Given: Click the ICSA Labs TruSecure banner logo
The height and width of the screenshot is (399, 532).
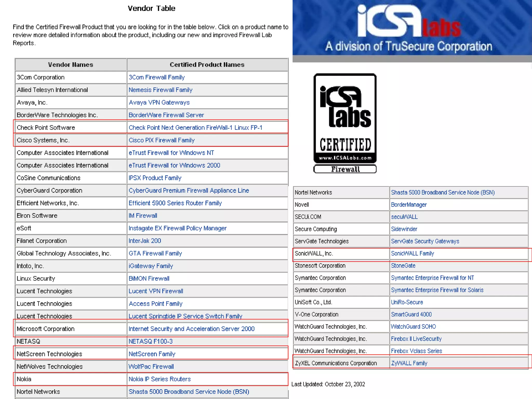Looking at the screenshot, I should coord(412,28).
